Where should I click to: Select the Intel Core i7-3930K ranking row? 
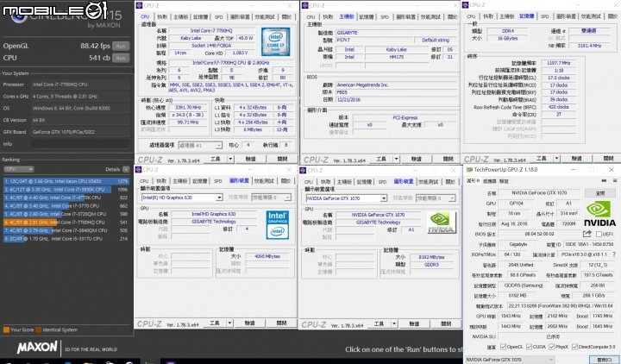pos(66,189)
